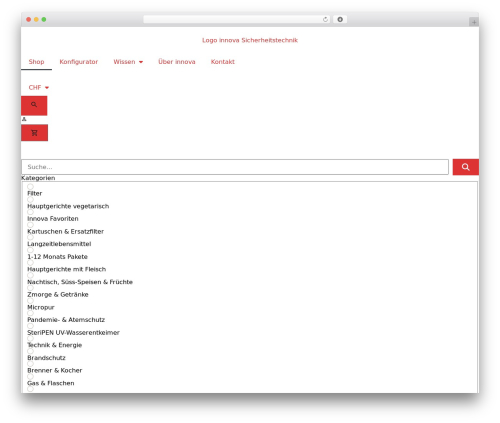Image resolution: width=500 pixels, height=423 pixels.
Task: Focus the browser address bar
Action: point(237,20)
